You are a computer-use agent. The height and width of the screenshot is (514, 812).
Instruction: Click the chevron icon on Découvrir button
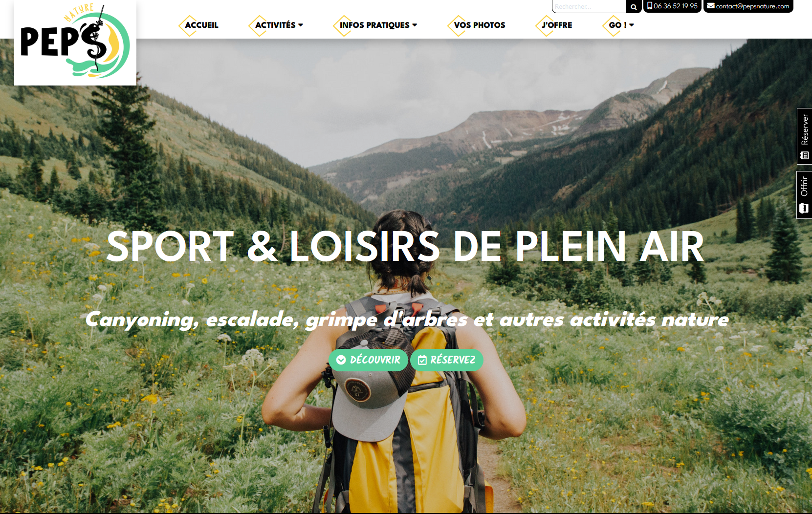click(x=341, y=360)
